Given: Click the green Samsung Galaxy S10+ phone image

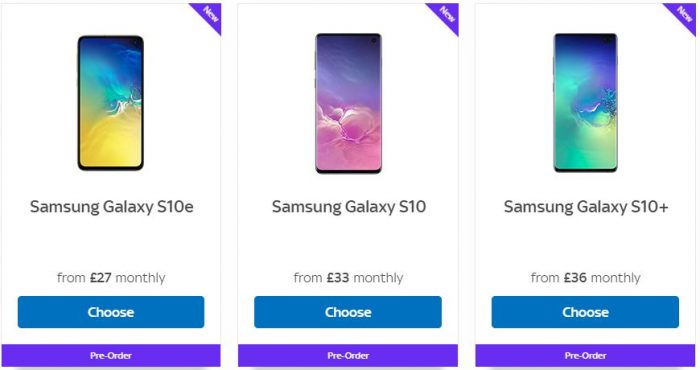Looking at the screenshot, I should coord(585,103).
